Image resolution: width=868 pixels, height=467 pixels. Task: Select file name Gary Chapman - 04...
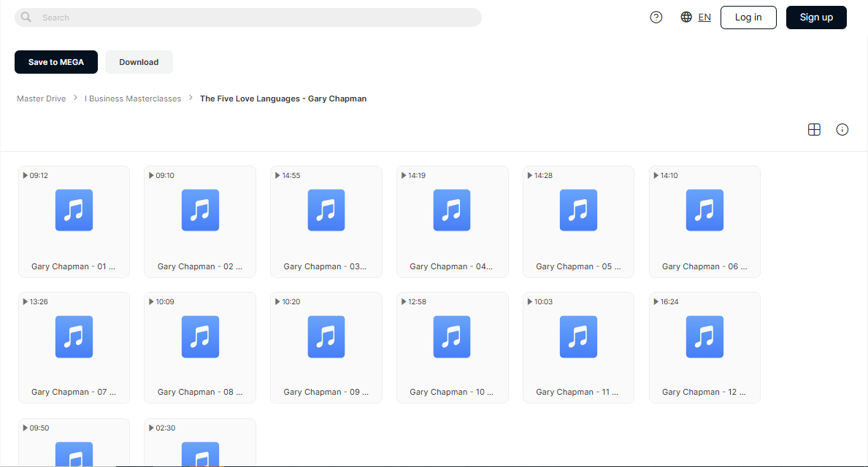[x=452, y=266]
